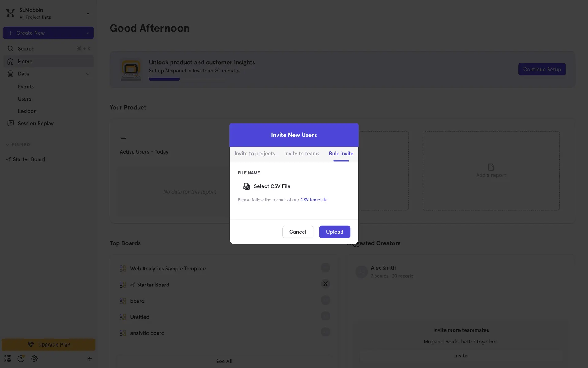Image resolution: width=588 pixels, height=368 pixels.
Task: Open the Create New dropdown arrow
Action: pyautogui.click(x=87, y=33)
